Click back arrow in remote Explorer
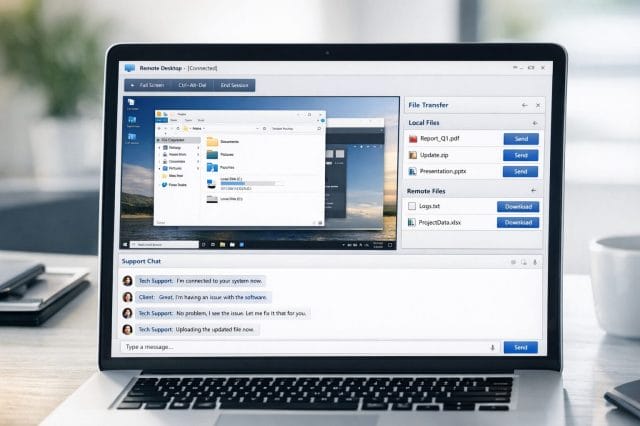 (x=159, y=129)
